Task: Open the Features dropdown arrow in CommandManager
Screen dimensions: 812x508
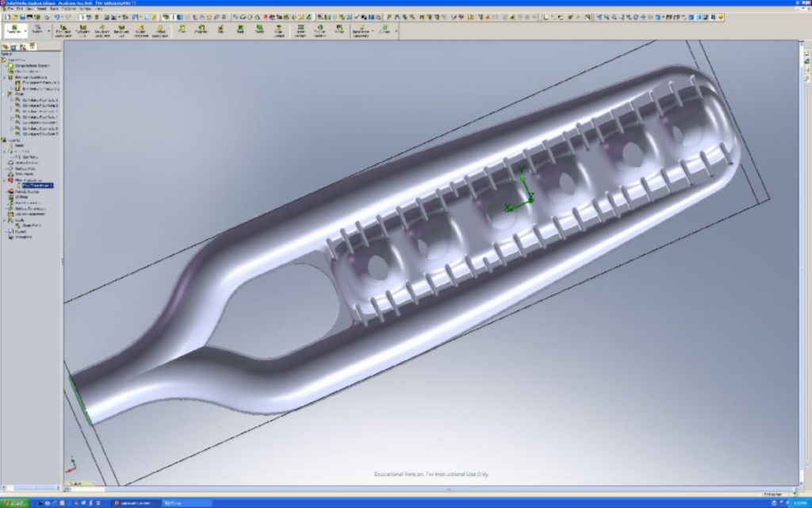Action: (26, 31)
